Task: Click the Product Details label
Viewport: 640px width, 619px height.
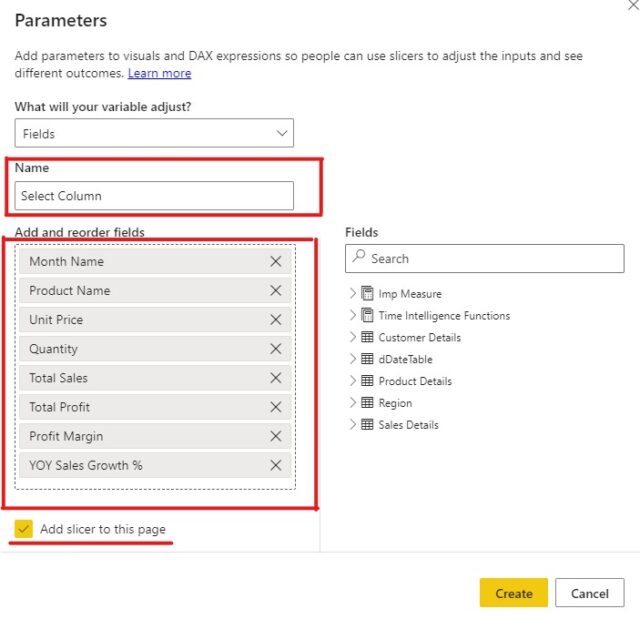Action: click(415, 381)
